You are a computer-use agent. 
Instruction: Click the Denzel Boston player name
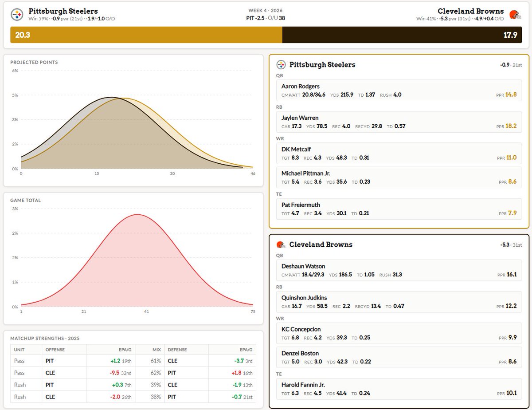[x=300, y=353]
